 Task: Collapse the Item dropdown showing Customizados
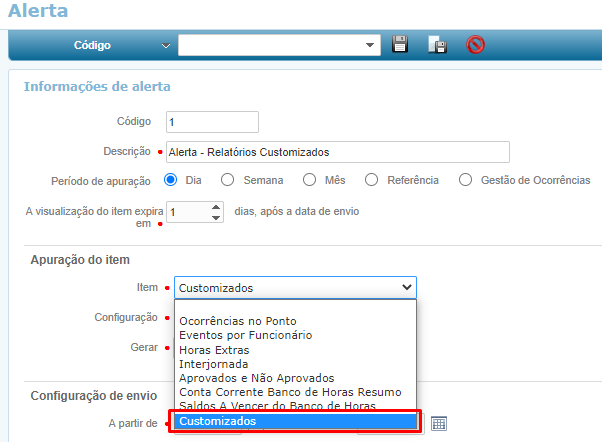tap(406, 288)
